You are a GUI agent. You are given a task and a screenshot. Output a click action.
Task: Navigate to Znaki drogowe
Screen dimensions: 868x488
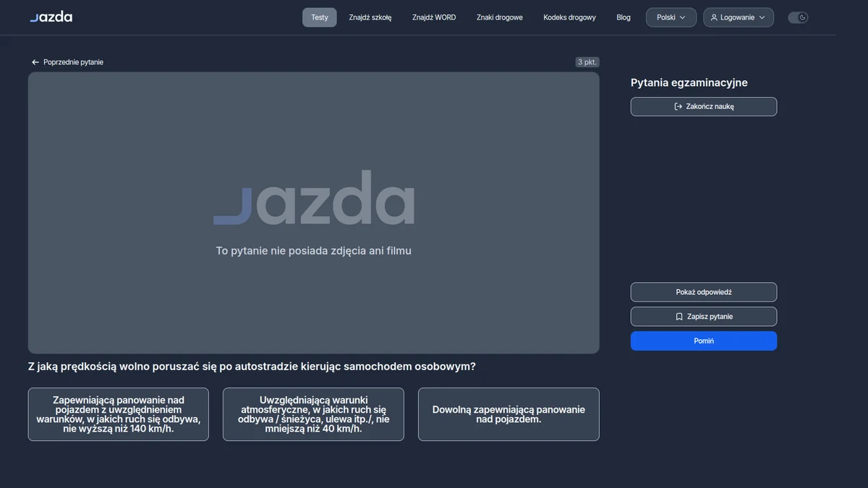point(500,17)
